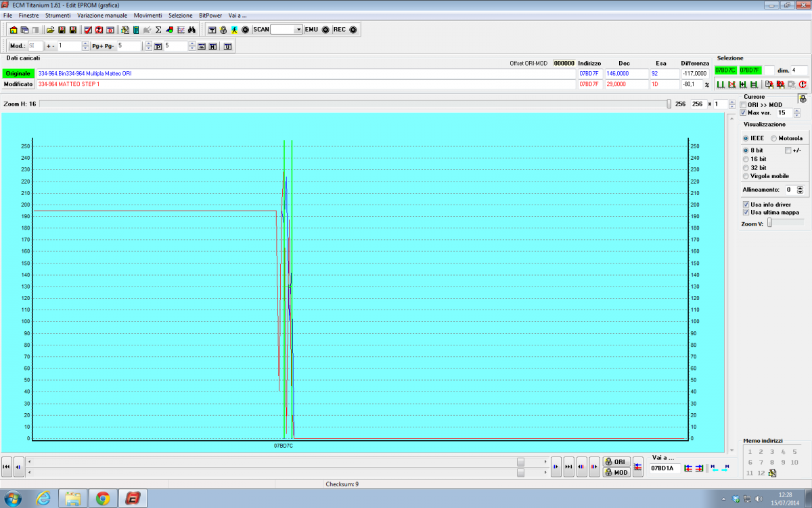Click the memo address icon beside 12
The height and width of the screenshot is (508, 812).
coord(773,473)
